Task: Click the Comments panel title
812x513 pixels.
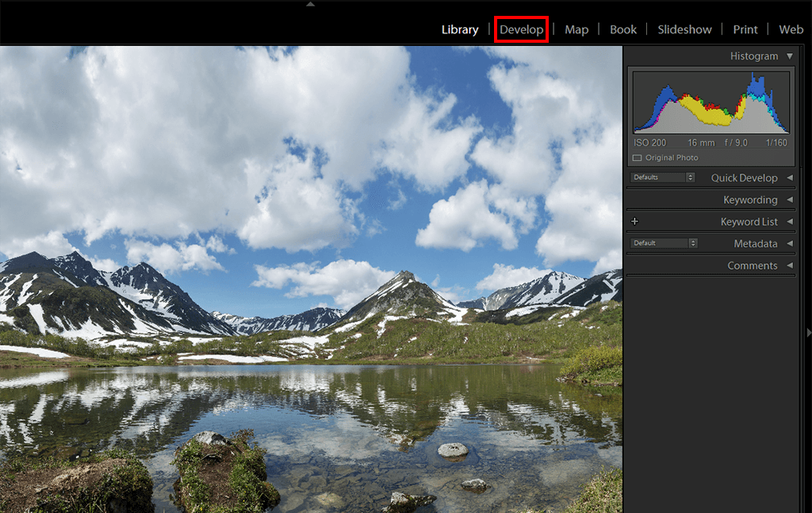Action: [753, 266]
